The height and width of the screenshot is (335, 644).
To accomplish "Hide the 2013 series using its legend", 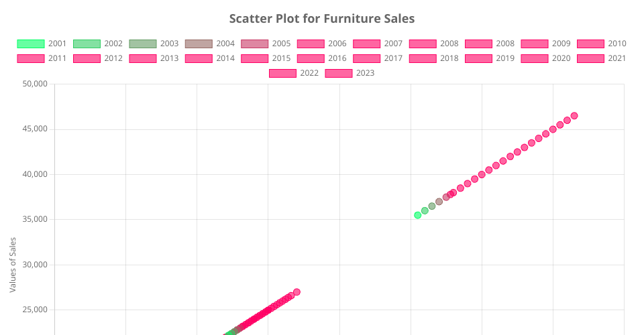I will pyautogui.click(x=169, y=58).
